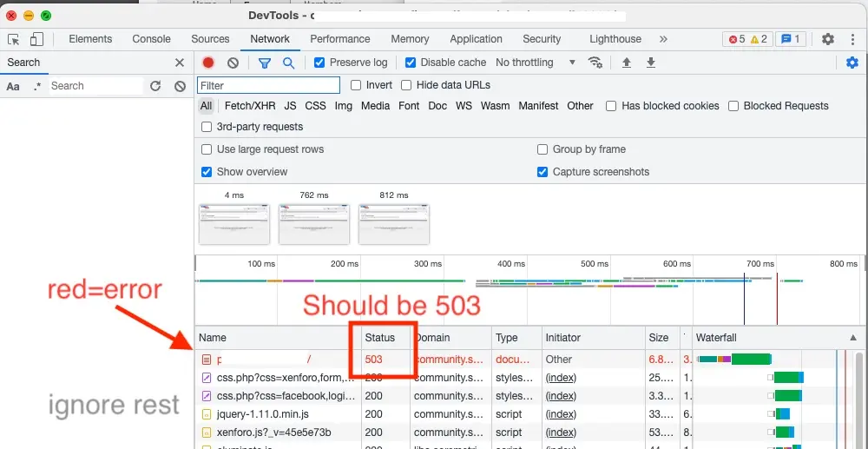
Task: Select the All filter type
Action: coord(206,106)
